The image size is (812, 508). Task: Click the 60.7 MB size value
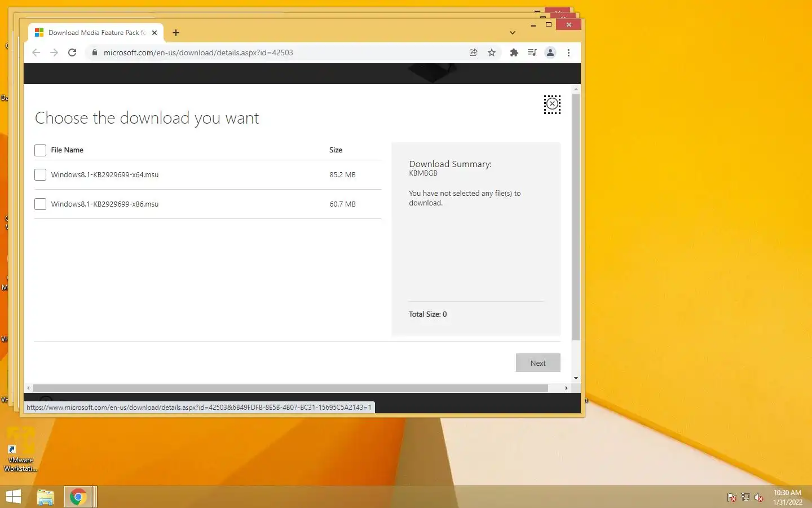coord(342,204)
